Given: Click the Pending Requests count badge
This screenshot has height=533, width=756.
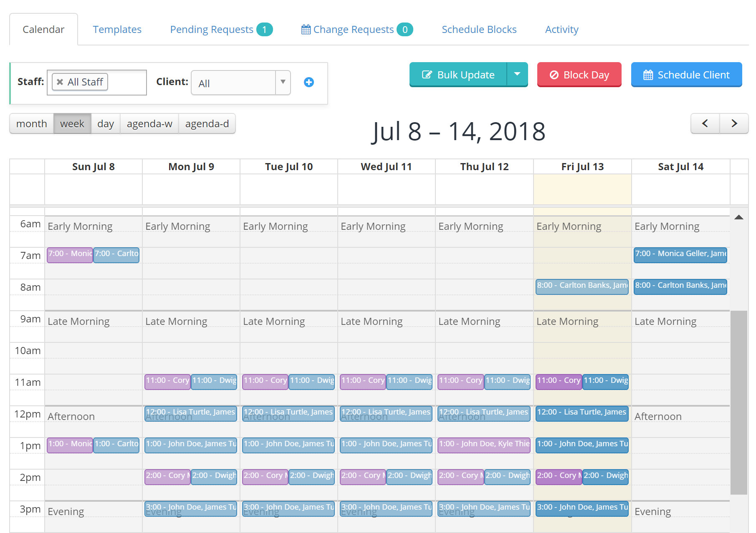Looking at the screenshot, I should tap(264, 30).
